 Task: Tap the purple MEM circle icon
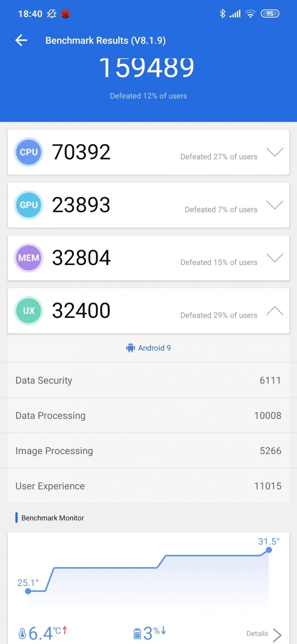tap(29, 258)
